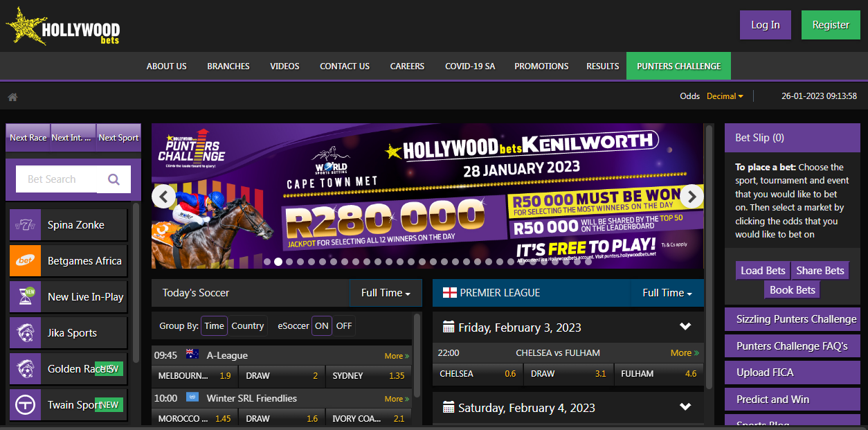Collapse Friday, February 3, 2023 fixtures
Viewport: 868px width, 430px height.
pos(685,327)
